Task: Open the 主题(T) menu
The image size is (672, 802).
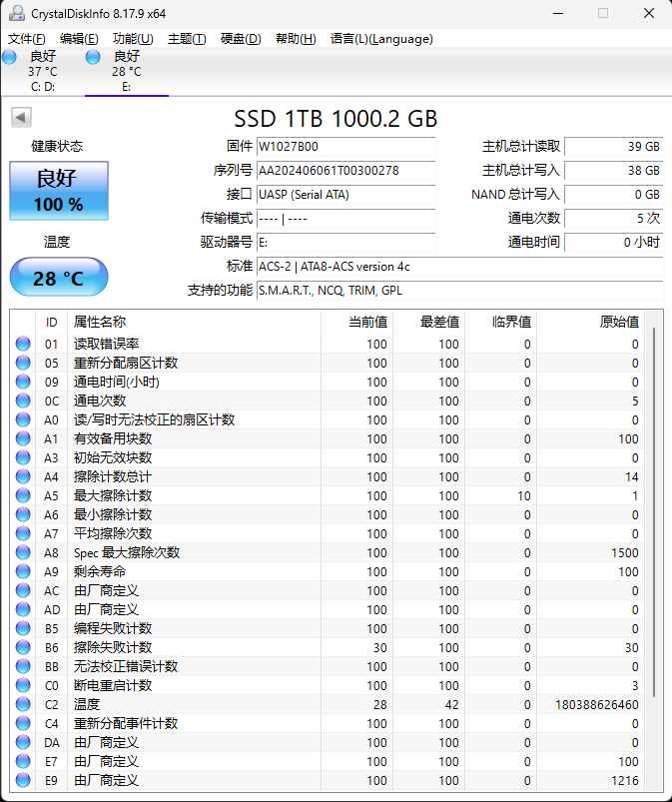Action: point(187,39)
